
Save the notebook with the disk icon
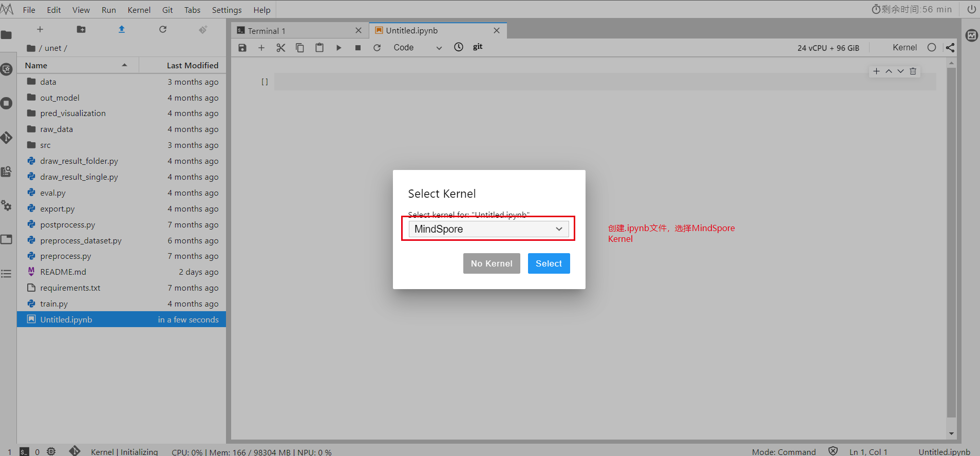242,48
